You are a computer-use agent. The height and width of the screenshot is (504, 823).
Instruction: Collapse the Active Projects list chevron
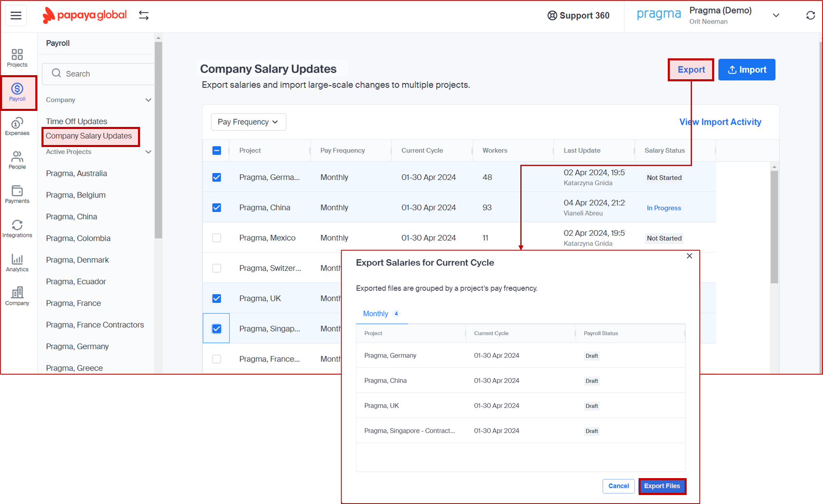148,152
